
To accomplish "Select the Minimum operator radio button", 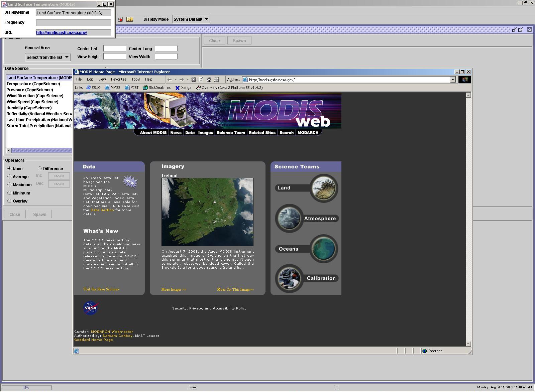I will tap(9, 193).
